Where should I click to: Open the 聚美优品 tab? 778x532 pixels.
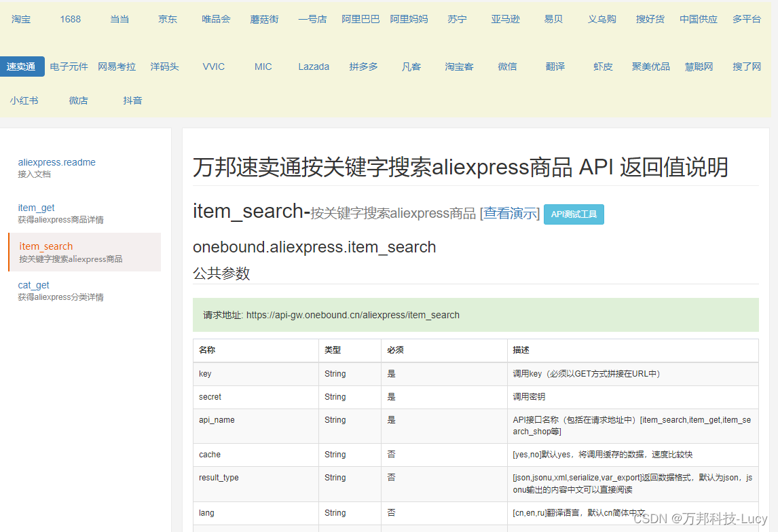click(651, 66)
